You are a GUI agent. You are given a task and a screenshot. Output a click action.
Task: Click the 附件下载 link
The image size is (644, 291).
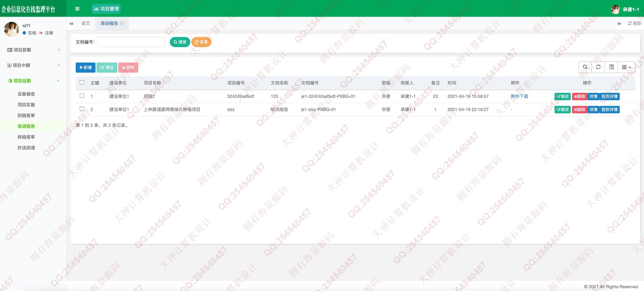coord(519,96)
